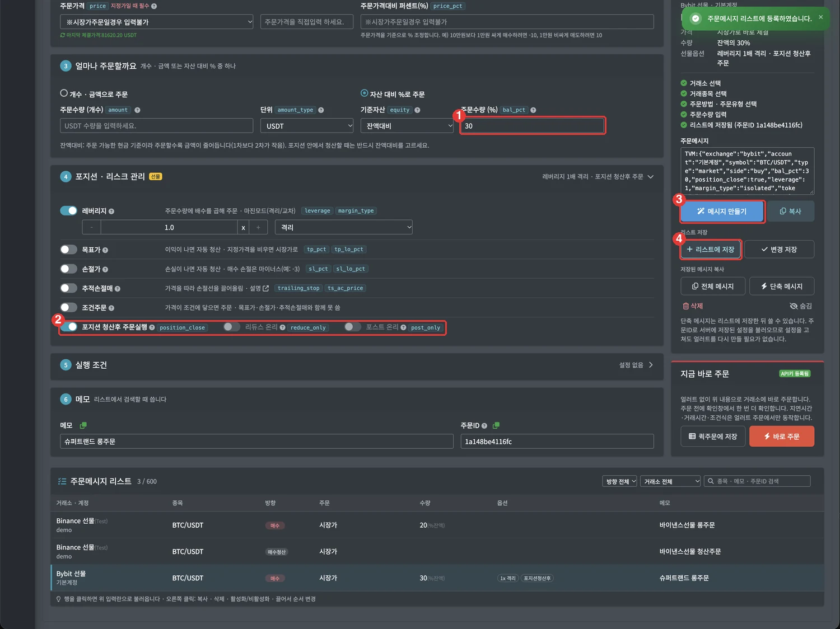Click help icon beside 단위 amount_type
Viewport: 840px width, 629px height.
click(x=321, y=110)
